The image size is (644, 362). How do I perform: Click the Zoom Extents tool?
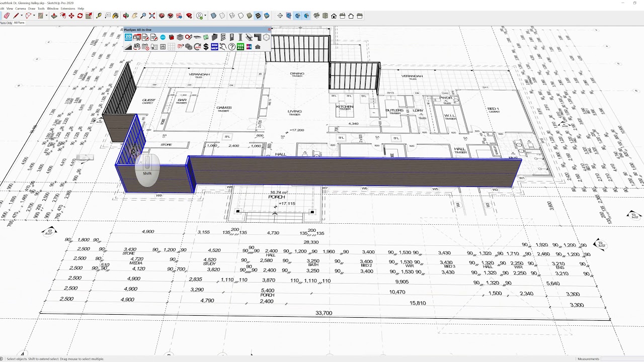tap(152, 16)
